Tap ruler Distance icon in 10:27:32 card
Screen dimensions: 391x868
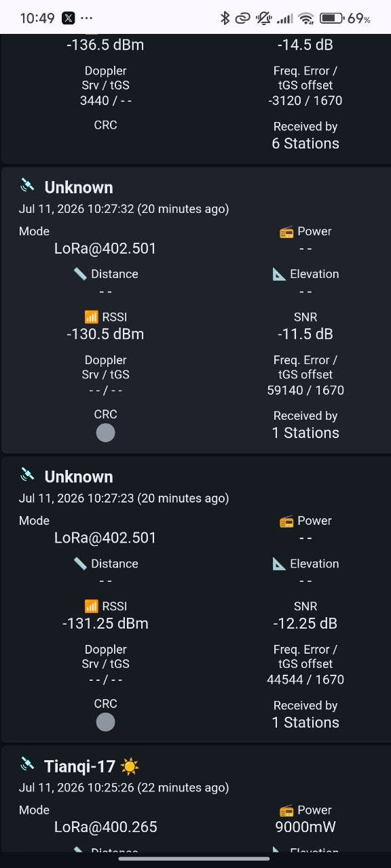pyautogui.click(x=80, y=274)
